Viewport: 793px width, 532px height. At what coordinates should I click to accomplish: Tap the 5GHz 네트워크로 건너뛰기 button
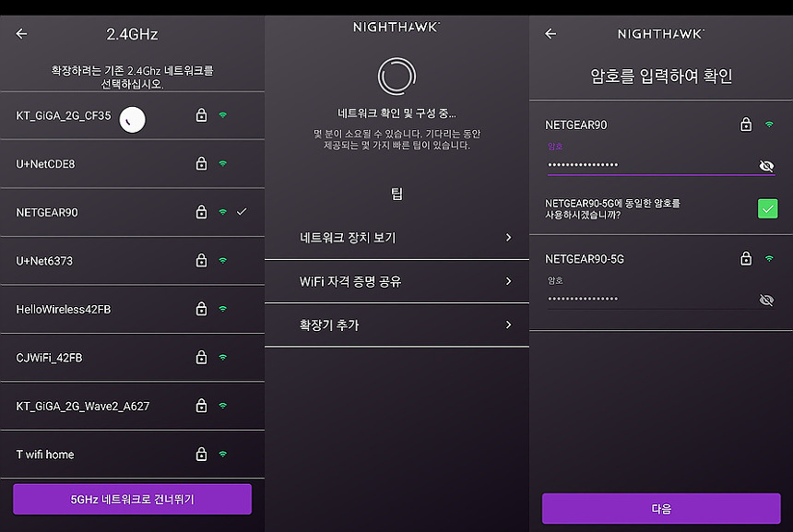pyautogui.click(x=133, y=499)
